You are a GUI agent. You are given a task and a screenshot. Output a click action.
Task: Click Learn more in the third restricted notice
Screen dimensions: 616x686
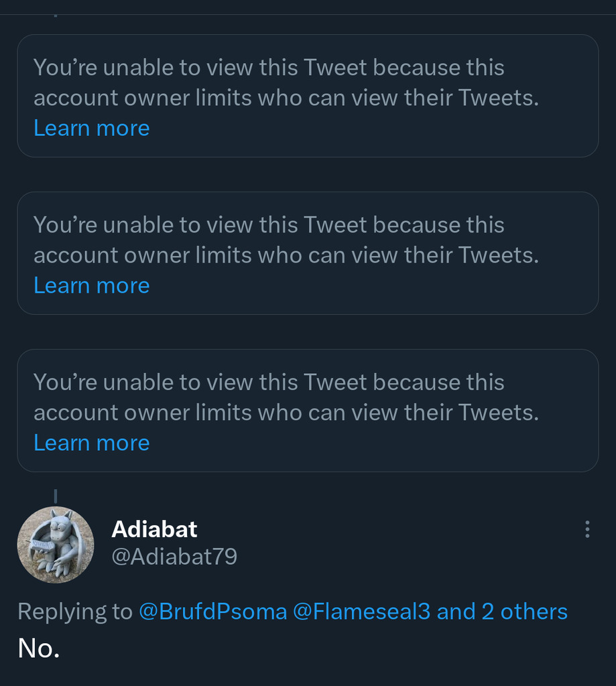coord(92,443)
